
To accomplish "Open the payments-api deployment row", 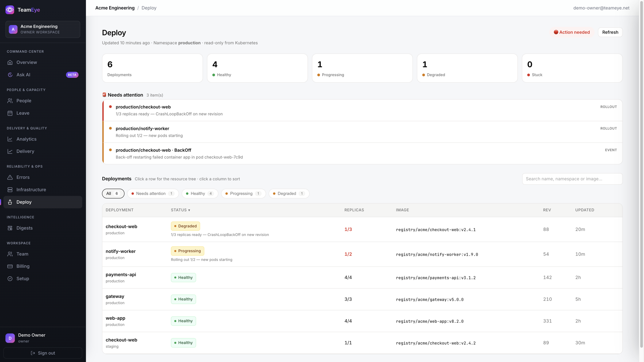I will point(362,278).
